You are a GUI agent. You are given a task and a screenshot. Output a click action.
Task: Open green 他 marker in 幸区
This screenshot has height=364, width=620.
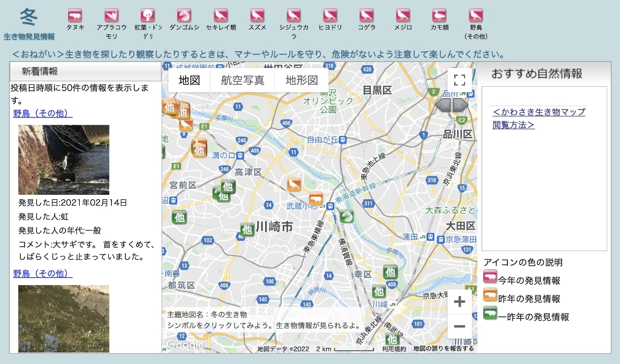point(390,272)
